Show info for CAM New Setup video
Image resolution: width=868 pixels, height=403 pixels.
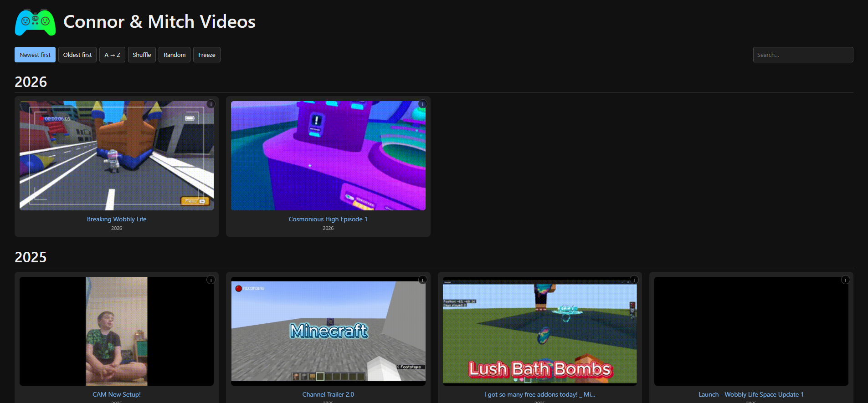tap(211, 280)
